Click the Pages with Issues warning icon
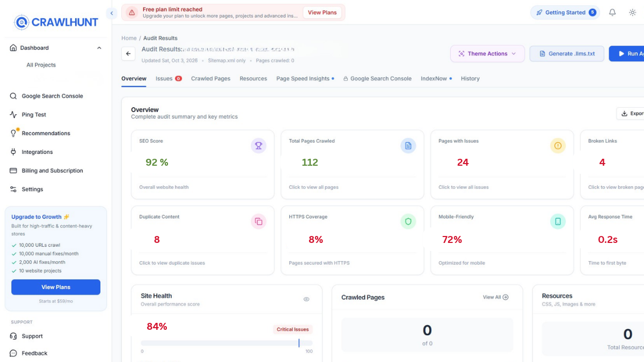Image resolution: width=644 pixels, height=362 pixels. (x=558, y=145)
